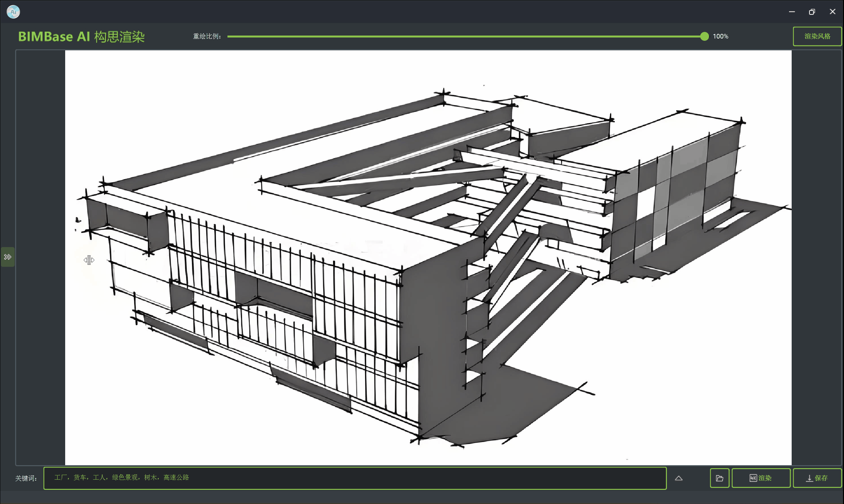Click the 关键词 label
The image size is (844, 504).
[26, 478]
